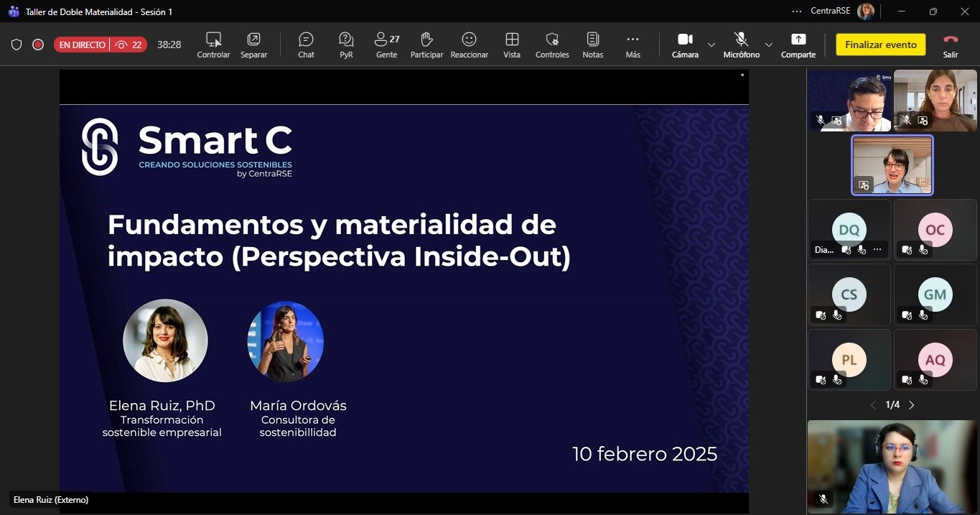Image resolution: width=980 pixels, height=515 pixels.
Task: Select the DQ participant tile
Action: (x=849, y=230)
